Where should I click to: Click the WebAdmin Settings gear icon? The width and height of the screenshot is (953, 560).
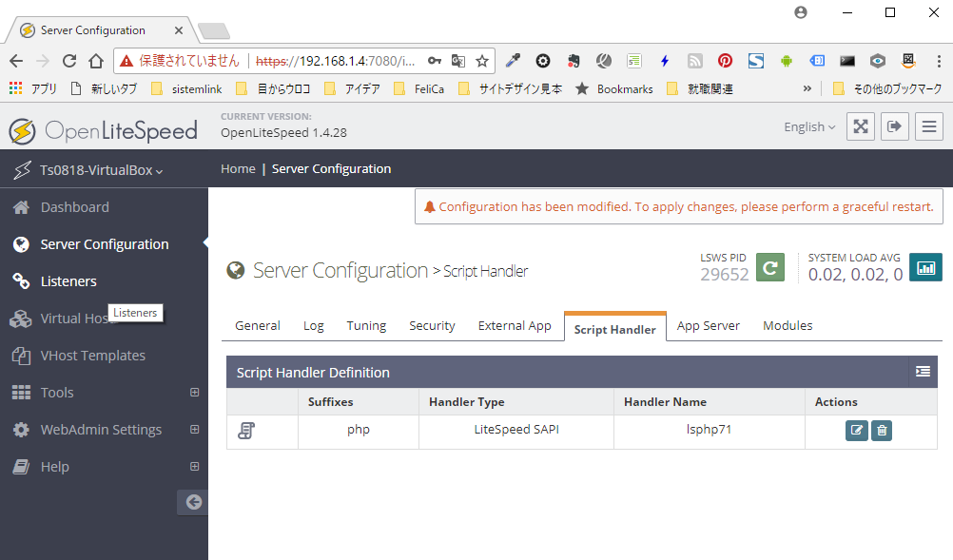[x=21, y=430]
